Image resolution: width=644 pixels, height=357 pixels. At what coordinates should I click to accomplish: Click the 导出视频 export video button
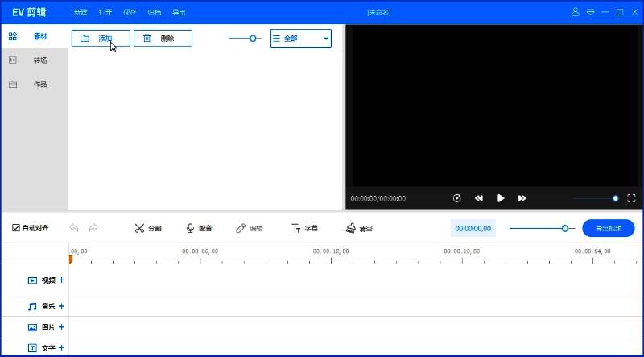608,228
